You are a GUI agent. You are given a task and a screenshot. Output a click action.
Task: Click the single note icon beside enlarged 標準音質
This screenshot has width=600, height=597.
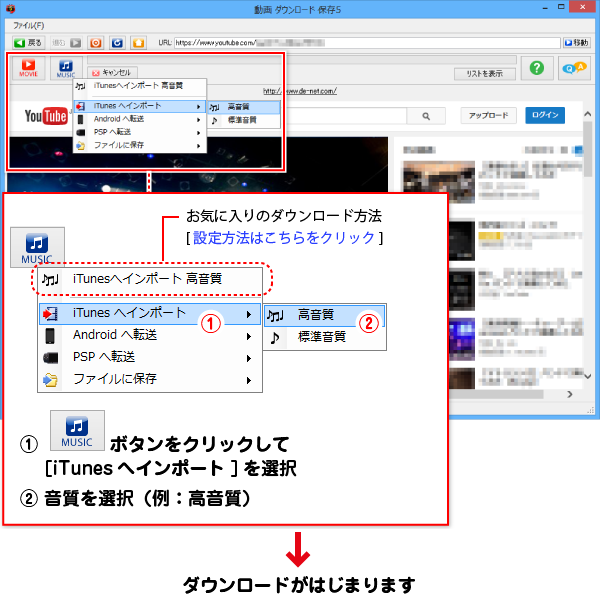(x=275, y=338)
